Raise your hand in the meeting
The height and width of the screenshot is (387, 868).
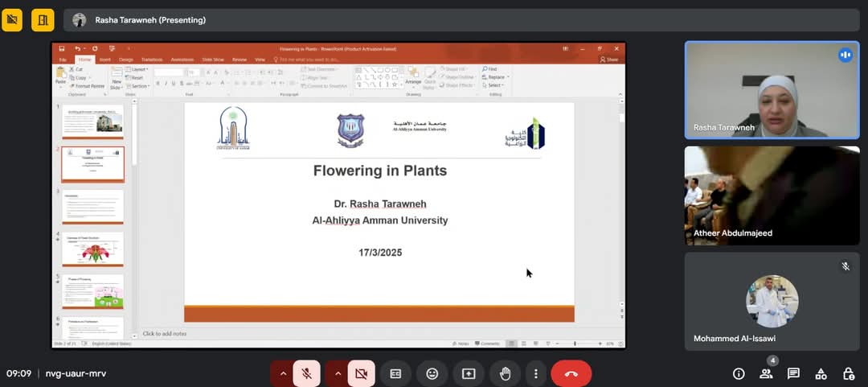click(505, 373)
